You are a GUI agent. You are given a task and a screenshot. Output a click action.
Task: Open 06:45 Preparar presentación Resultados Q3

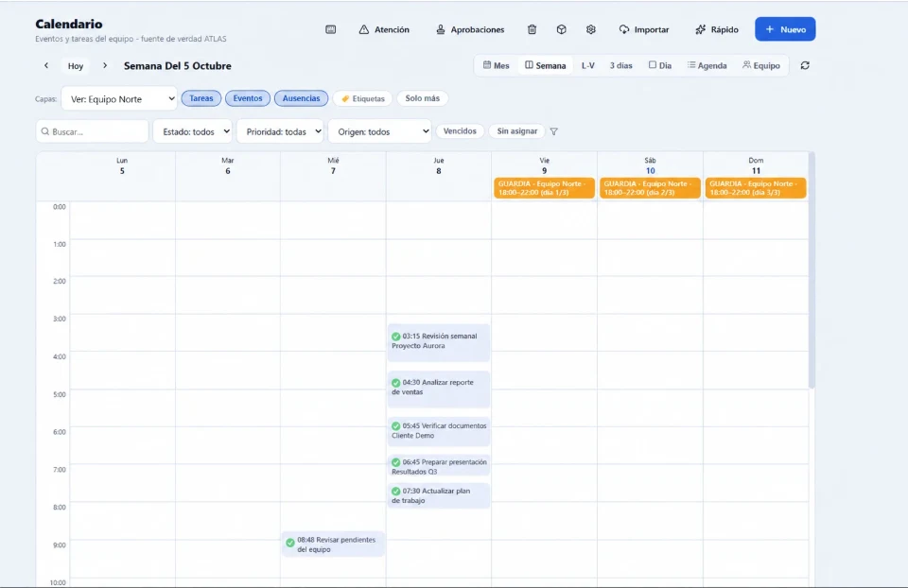pos(438,466)
